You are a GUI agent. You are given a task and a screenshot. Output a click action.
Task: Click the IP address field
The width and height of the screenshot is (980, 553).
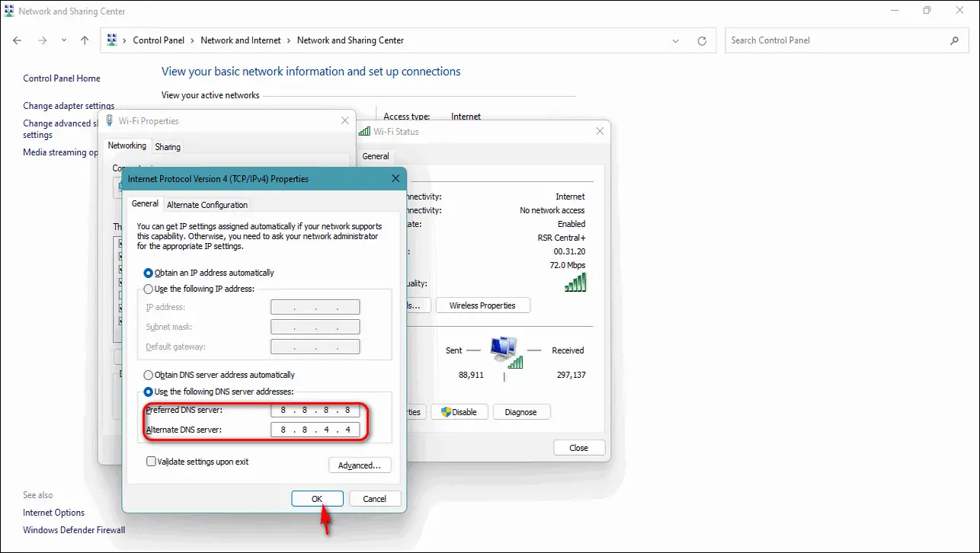click(315, 307)
